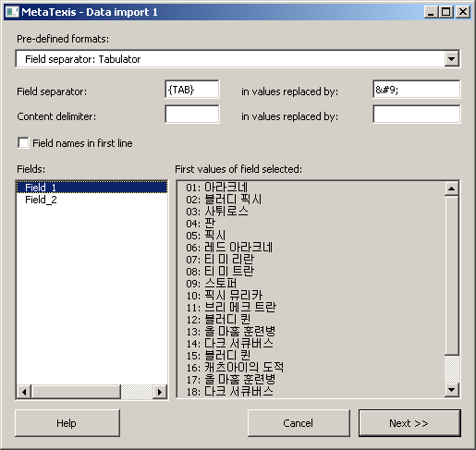Click right arrow of Fields horizontal scrollbar
476x450 pixels.
pyautogui.click(x=160, y=392)
